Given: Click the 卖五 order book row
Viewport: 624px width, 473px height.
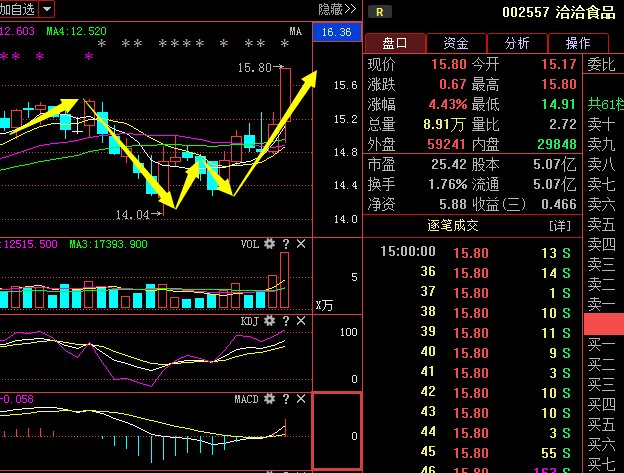Looking at the screenshot, I should click(604, 224).
